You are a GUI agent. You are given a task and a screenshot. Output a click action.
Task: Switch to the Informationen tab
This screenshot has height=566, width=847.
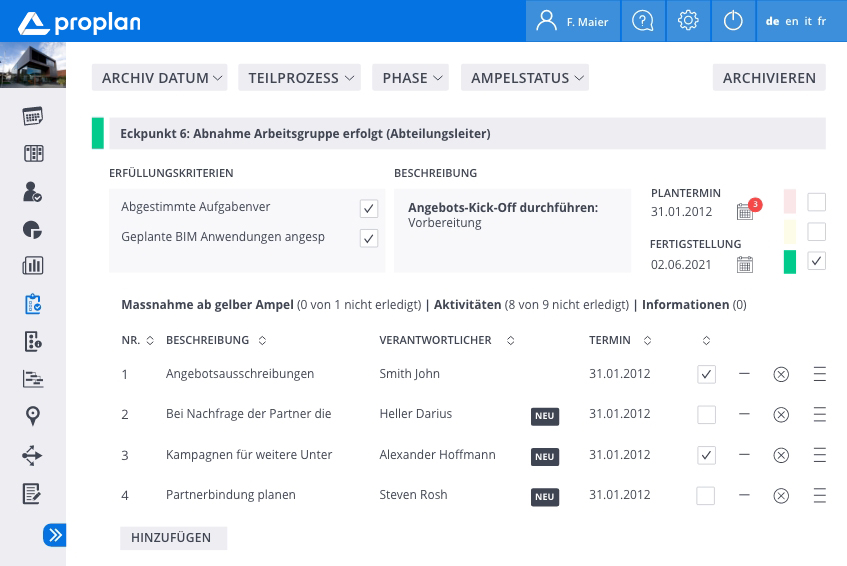686,305
